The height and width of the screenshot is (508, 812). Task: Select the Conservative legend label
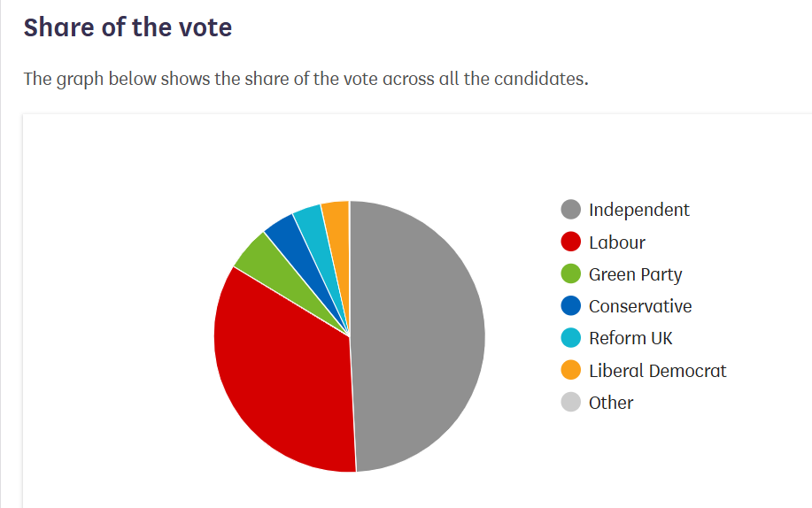tap(640, 306)
